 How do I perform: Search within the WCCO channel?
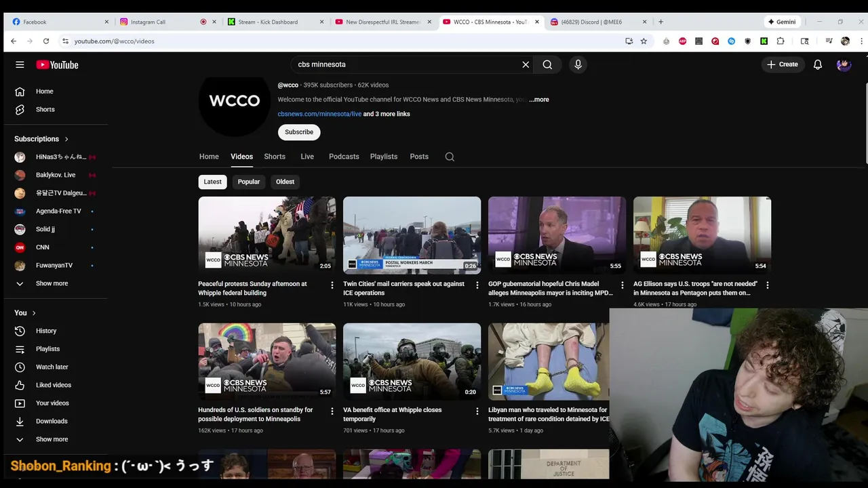click(450, 157)
